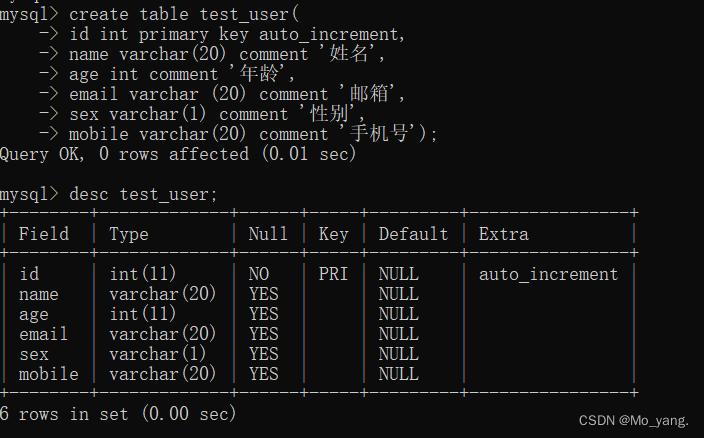Click the 'id int primary key auto_increment' line

[x=238, y=34]
